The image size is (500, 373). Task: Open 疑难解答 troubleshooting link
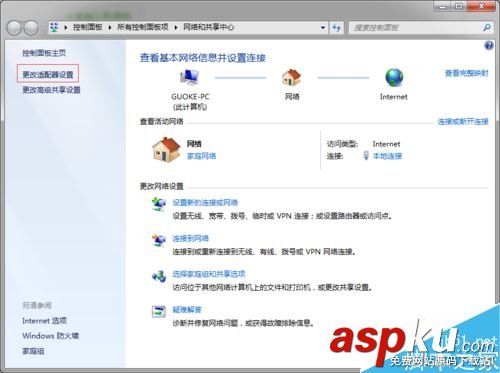tap(187, 310)
